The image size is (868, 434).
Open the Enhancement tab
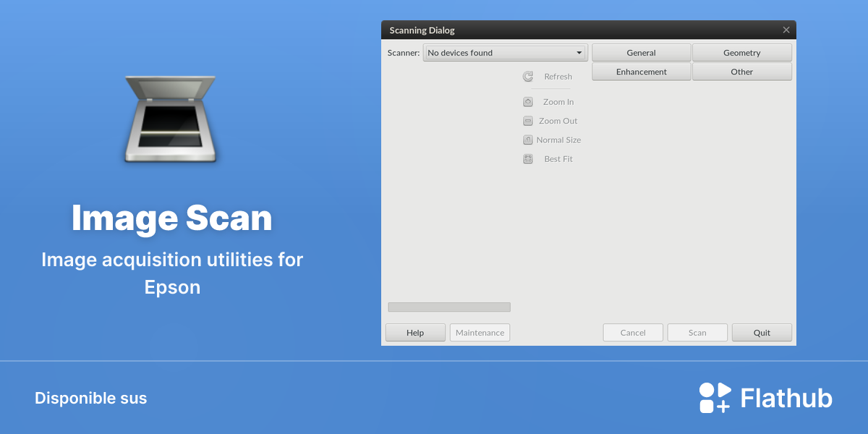coord(642,72)
